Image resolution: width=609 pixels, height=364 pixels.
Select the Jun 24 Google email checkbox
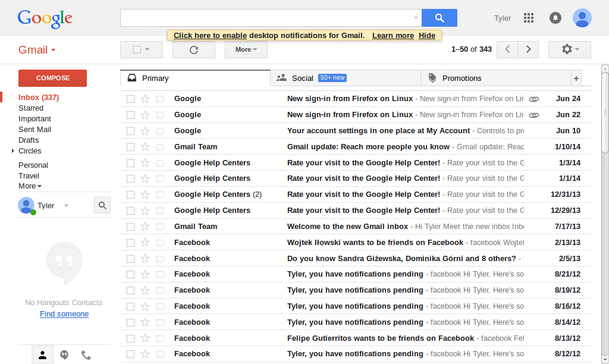[130, 99]
